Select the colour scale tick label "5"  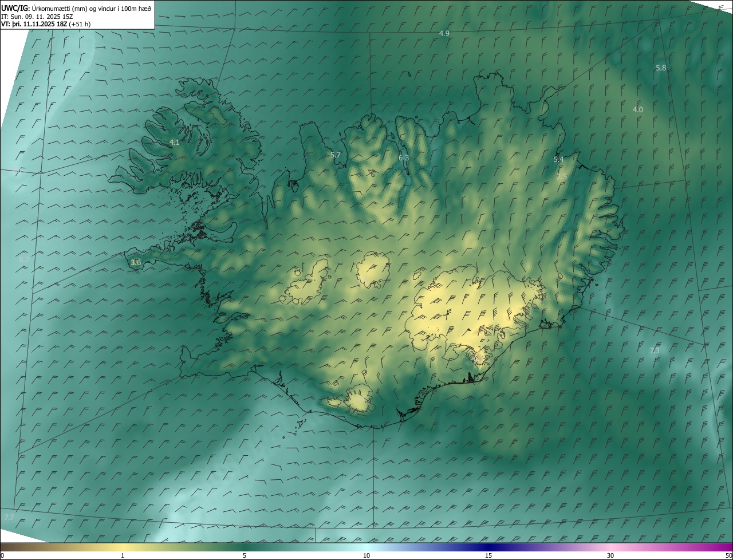(x=245, y=556)
